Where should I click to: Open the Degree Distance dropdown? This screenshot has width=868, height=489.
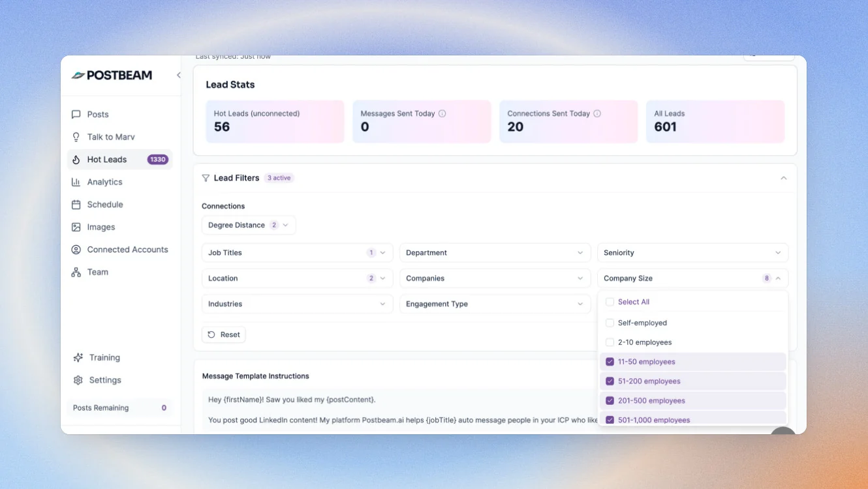(x=249, y=225)
